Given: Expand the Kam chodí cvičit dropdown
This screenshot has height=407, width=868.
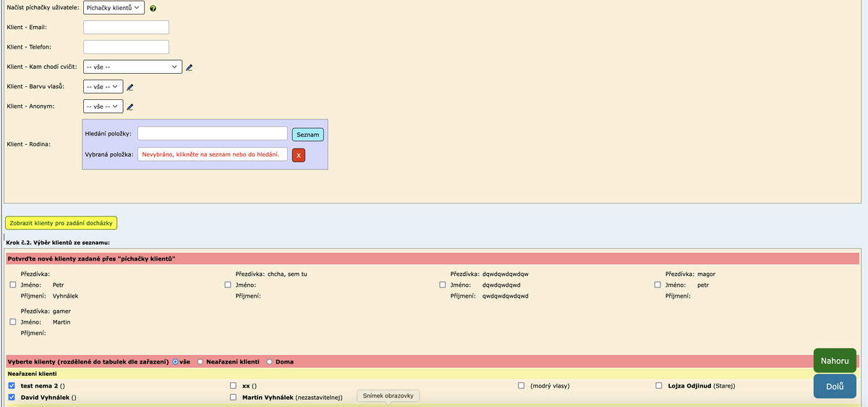Looking at the screenshot, I should [x=132, y=67].
